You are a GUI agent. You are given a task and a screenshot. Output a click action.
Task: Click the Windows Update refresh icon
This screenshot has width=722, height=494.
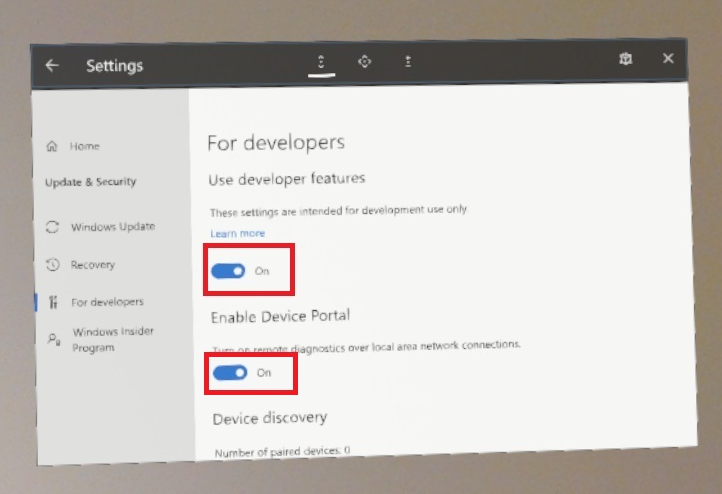click(x=52, y=227)
